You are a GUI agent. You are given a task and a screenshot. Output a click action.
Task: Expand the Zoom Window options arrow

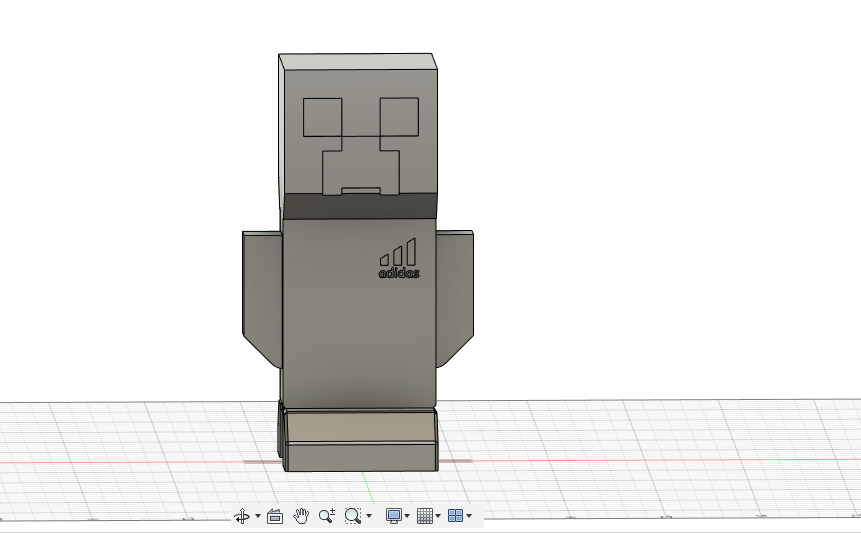[x=369, y=516]
